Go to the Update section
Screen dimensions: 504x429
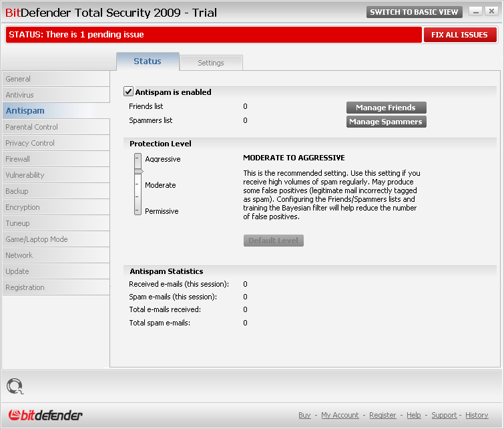56,271
